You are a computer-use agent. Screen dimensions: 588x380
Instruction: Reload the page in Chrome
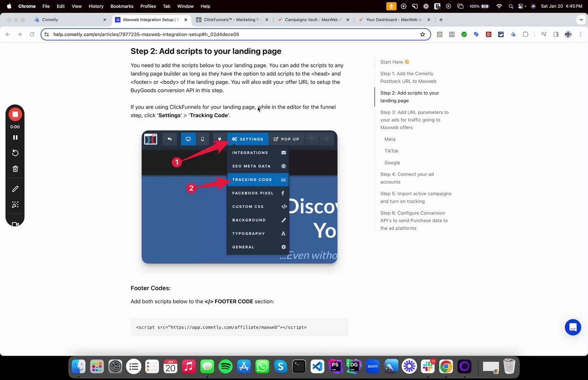[32, 34]
